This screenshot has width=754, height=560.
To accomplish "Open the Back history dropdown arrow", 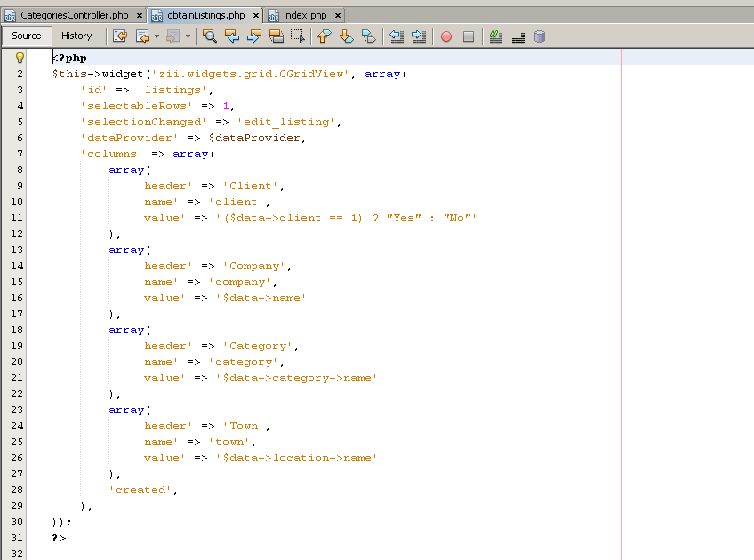I will point(156,36).
